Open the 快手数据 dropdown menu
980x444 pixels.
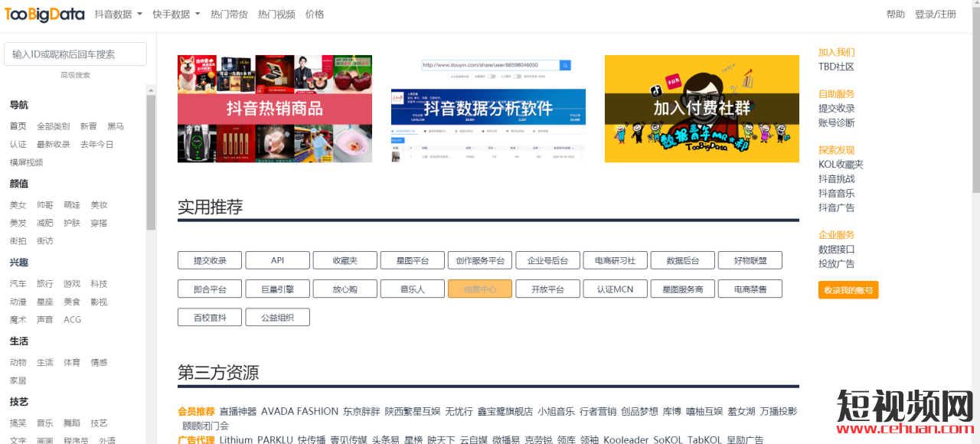(176, 15)
